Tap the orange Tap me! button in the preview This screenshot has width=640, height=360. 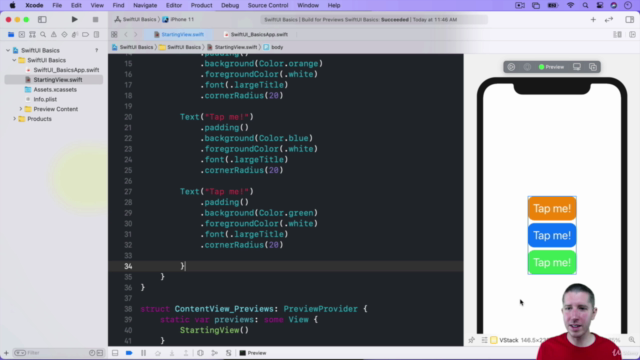tap(552, 209)
